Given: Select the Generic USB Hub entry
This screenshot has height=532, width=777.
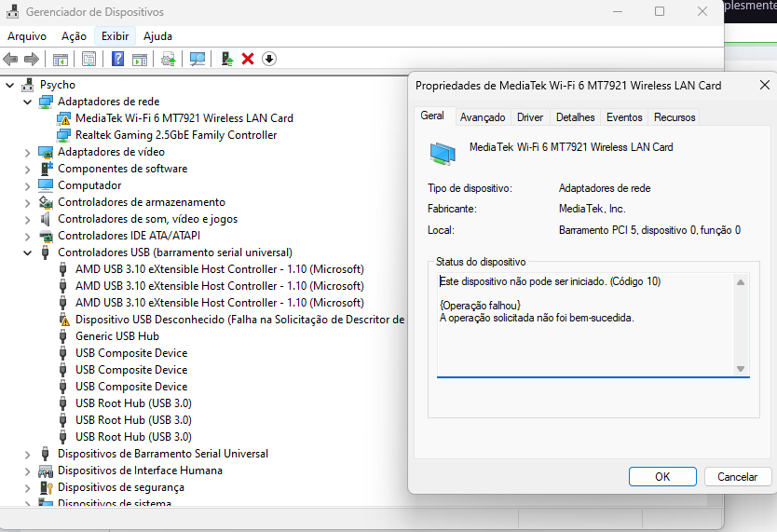Looking at the screenshot, I should tap(117, 336).
